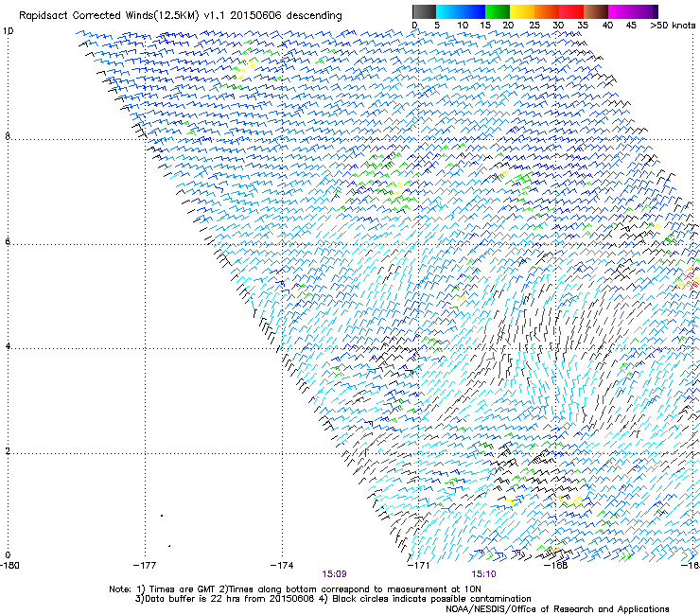Select the latitude 0 axis label

pos(8,555)
